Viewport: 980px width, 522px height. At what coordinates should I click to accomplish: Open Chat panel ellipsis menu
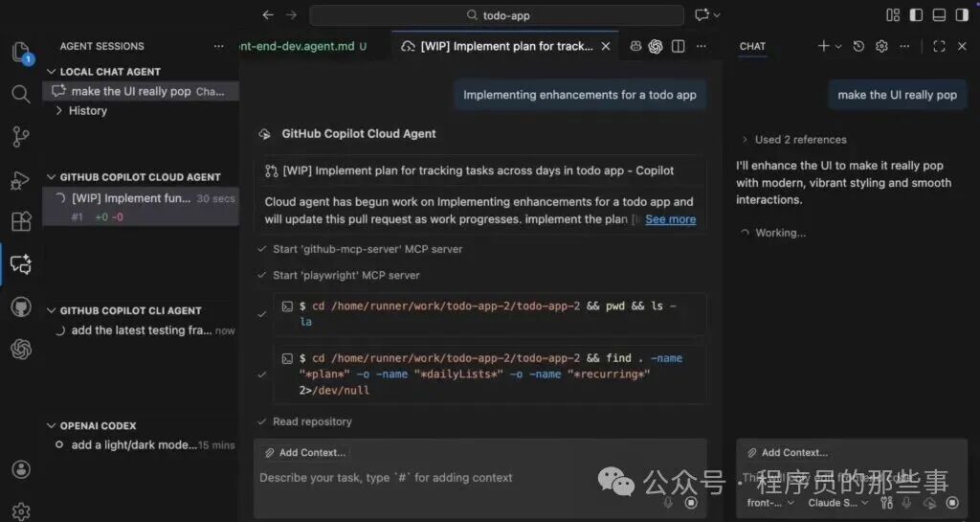[x=904, y=46]
